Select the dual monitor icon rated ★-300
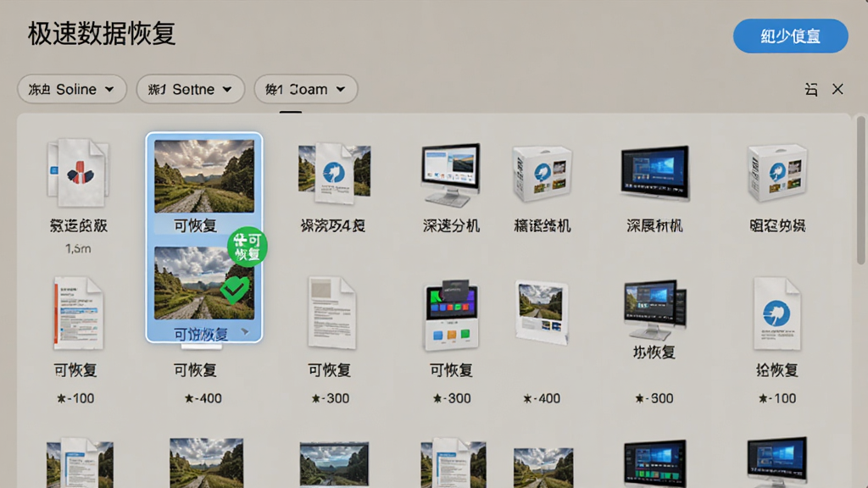The width and height of the screenshot is (868, 488). 655,309
